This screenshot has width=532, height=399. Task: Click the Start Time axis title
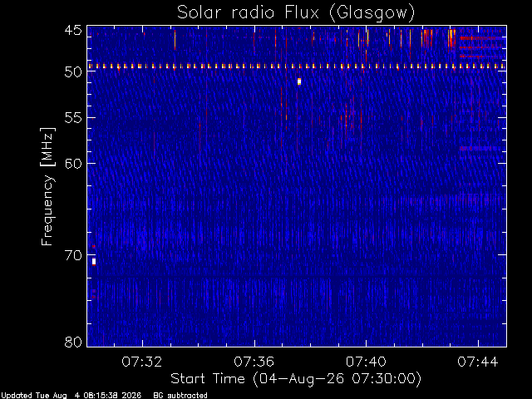(x=296, y=379)
